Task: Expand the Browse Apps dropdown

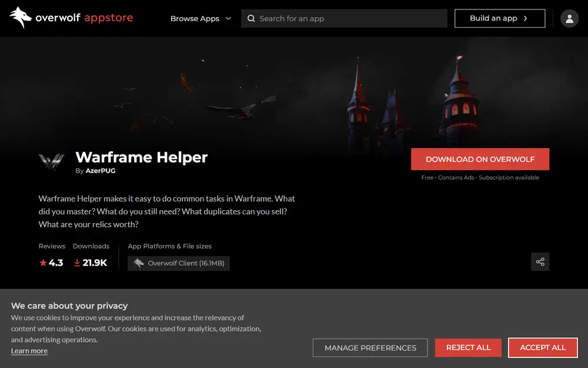Action: pos(201,18)
